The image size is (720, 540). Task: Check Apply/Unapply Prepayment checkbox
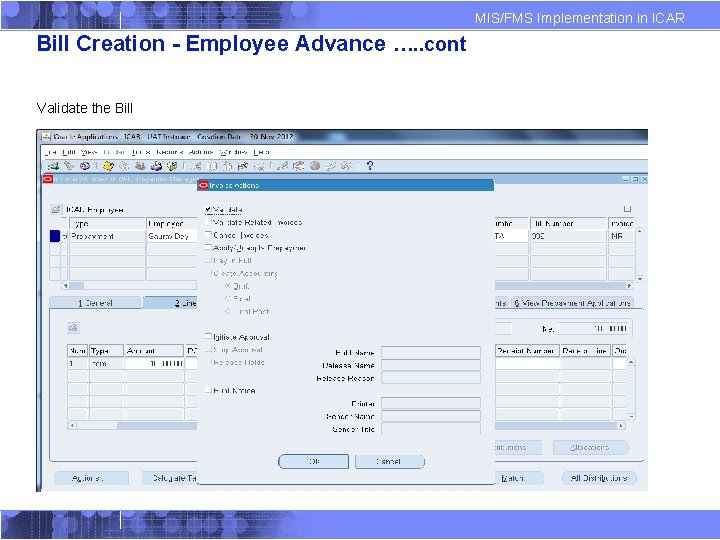[x=208, y=247]
